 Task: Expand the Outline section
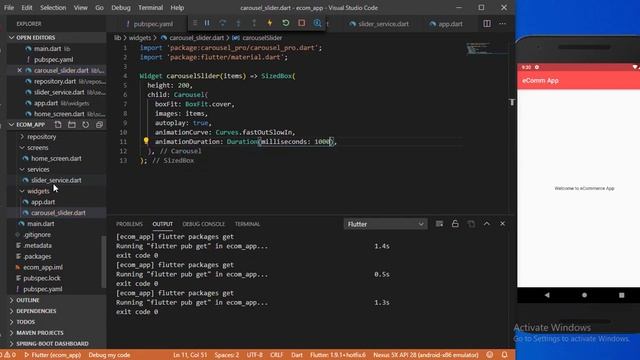point(56,300)
